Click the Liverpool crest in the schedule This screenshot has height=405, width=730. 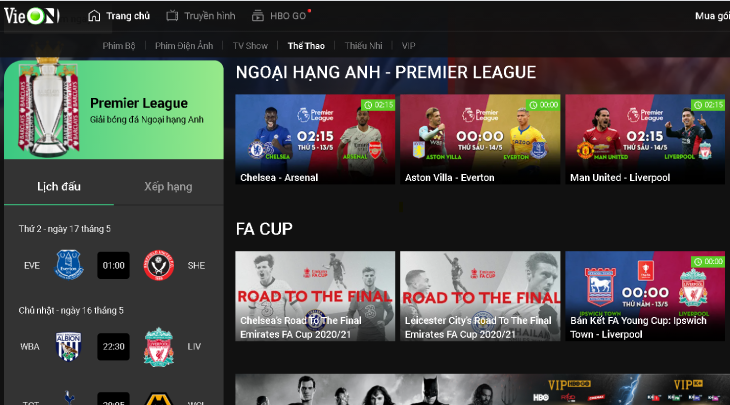click(x=159, y=347)
